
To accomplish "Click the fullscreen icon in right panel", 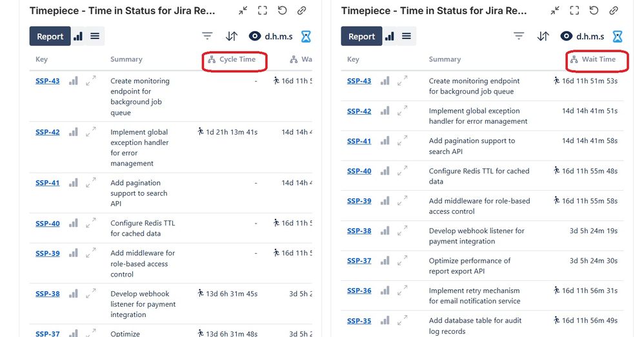I will pyautogui.click(x=574, y=11).
